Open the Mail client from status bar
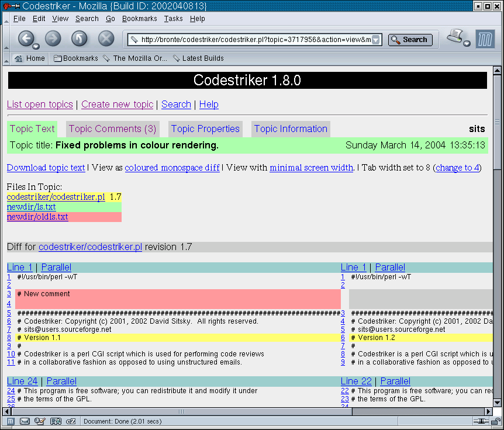The image size is (504, 430). click(25, 421)
